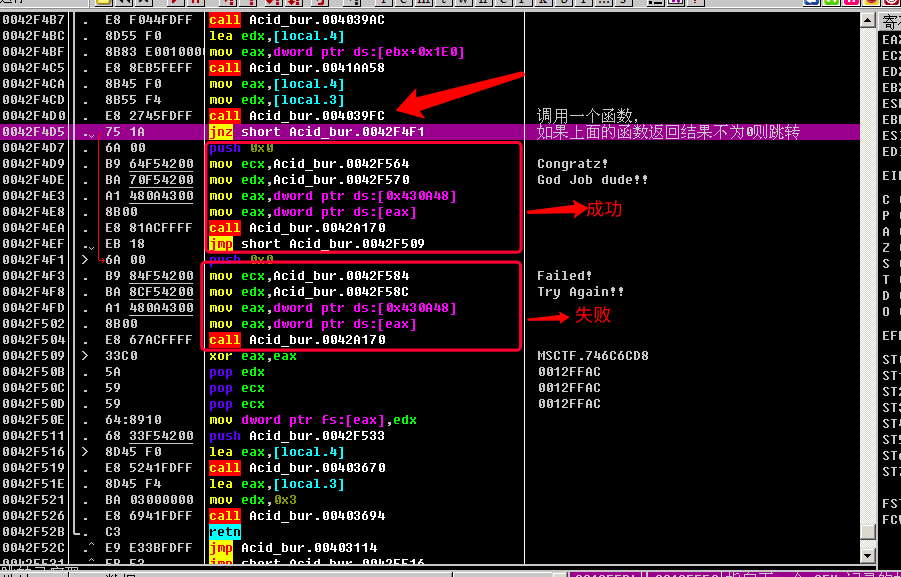
Task: Select address 0042F4BF
Action: click(34, 52)
